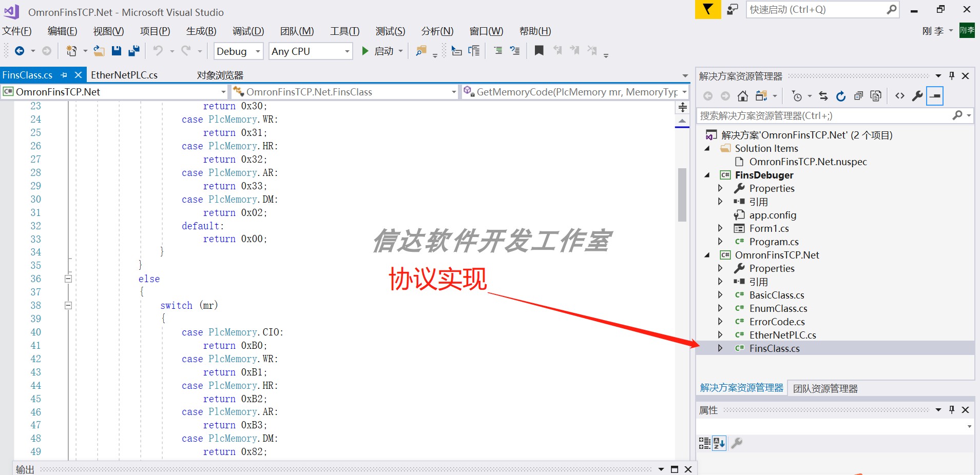Select Categorized view in the Properties panel
Viewport: 980px width, 475px height.
pos(704,443)
